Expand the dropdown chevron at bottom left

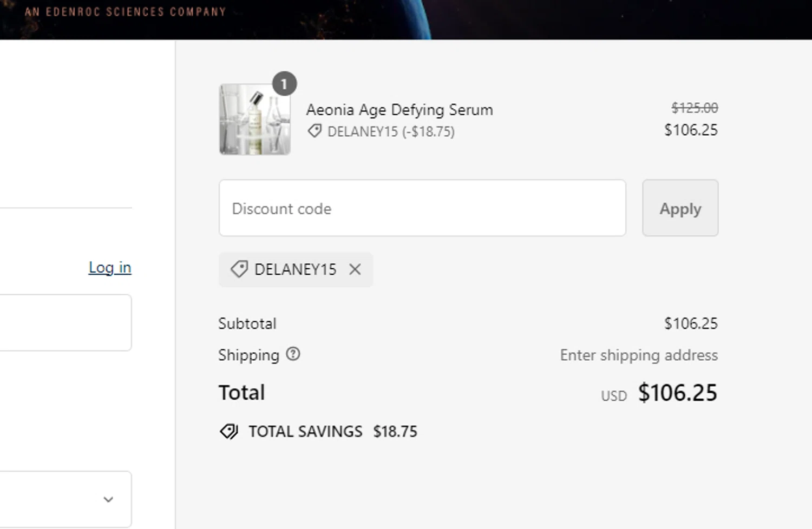point(108,499)
